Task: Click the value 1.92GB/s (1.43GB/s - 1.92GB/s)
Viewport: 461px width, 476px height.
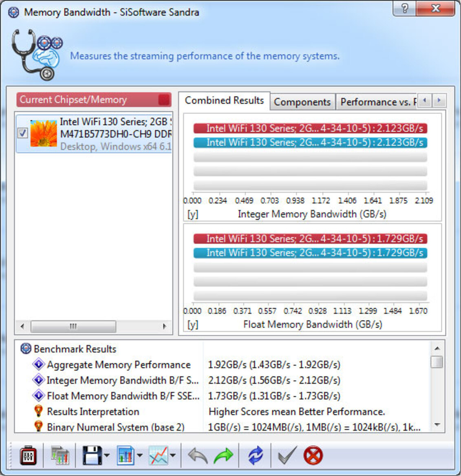Action: pyautogui.click(x=274, y=364)
